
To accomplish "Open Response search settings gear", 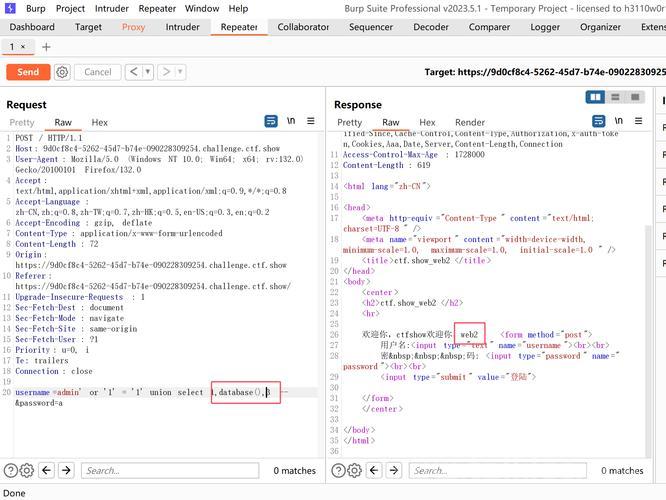I will 354,471.
